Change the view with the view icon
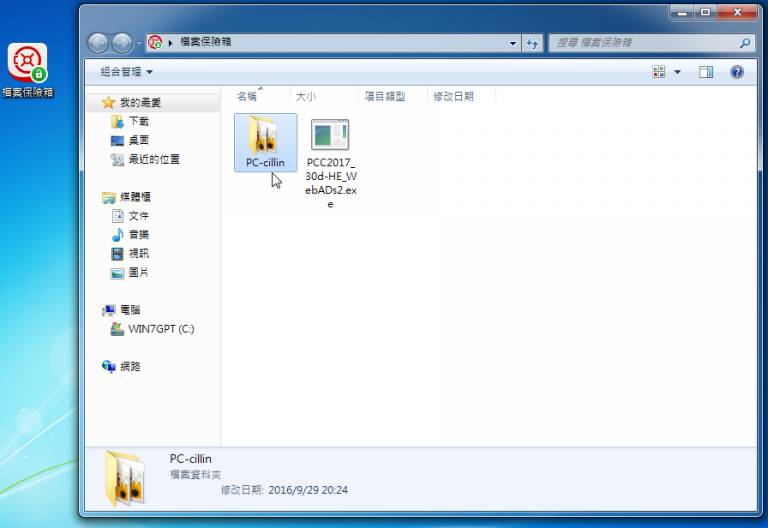Image resolution: width=768 pixels, height=528 pixels. (x=659, y=72)
